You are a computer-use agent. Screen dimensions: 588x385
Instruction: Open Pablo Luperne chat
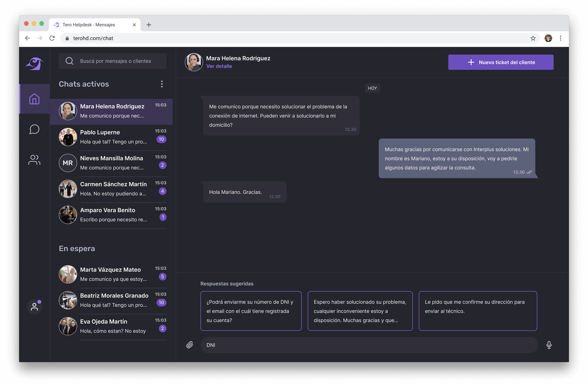(x=111, y=137)
